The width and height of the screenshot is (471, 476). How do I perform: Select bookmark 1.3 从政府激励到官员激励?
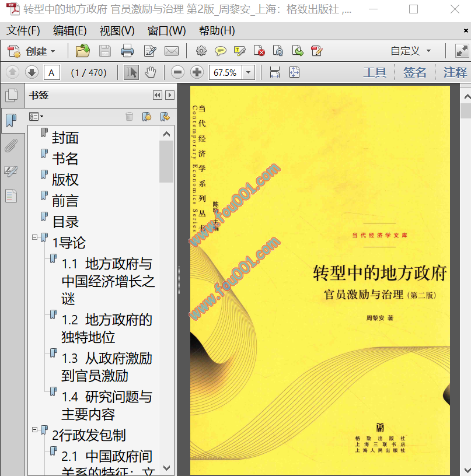click(107, 367)
